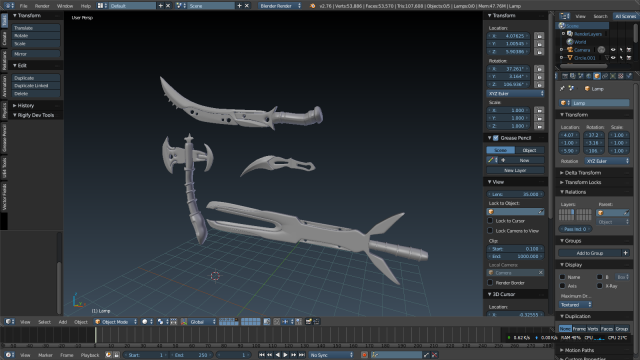Click the Delete button in tool shelf
The height and width of the screenshot is (360, 640).
[36, 93]
